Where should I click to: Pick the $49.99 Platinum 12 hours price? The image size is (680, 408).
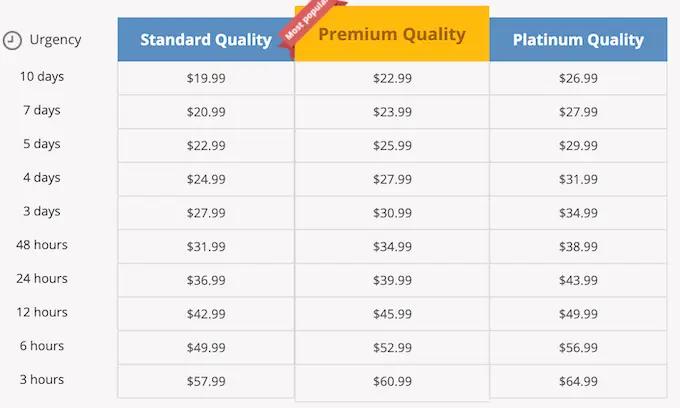pyautogui.click(x=578, y=314)
